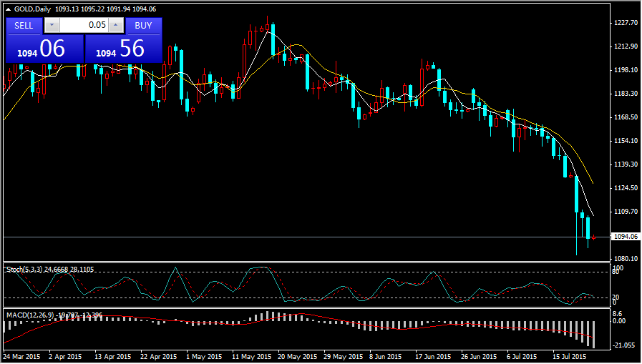Click the sell price 1094 06 tile
The image size is (642, 364).
click(x=44, y=49)
